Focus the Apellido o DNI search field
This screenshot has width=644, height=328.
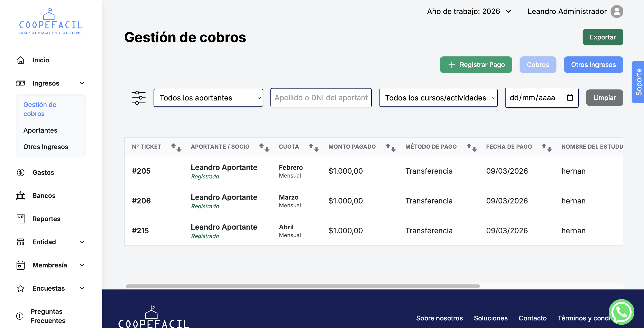point(321,98)
